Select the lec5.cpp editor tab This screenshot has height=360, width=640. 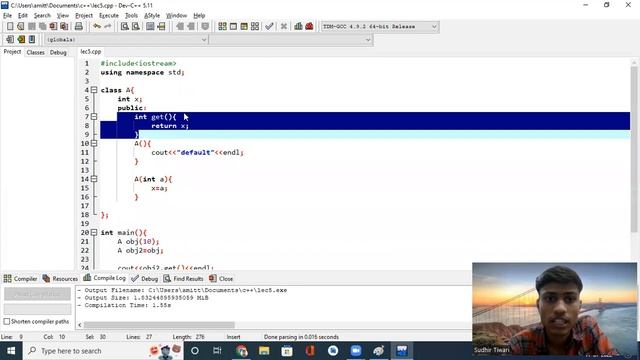(x=91, y=52)
